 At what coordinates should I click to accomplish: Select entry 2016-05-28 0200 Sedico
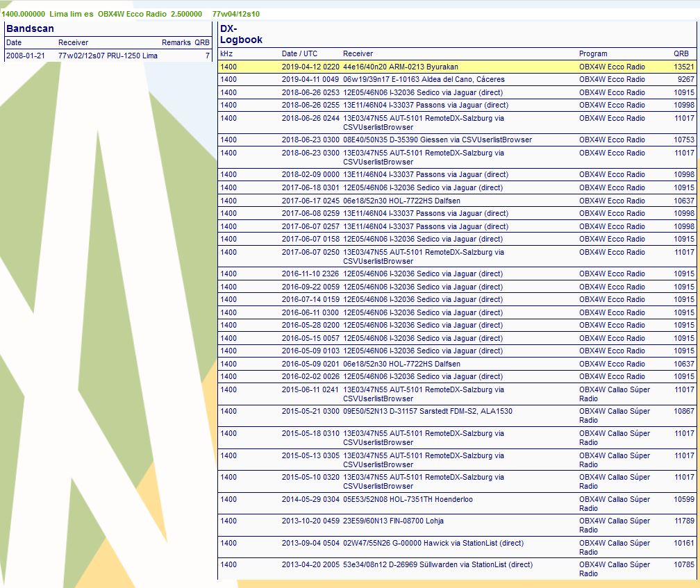tap(457, 325)
